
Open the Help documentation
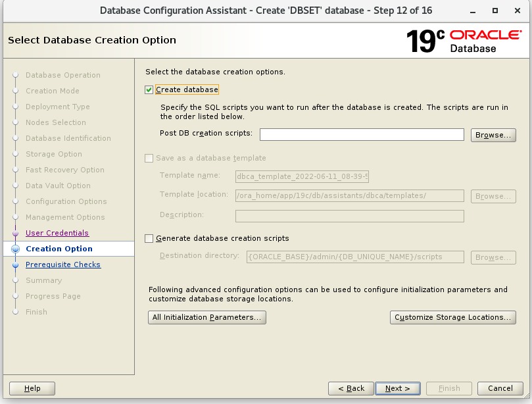point(32,388)
